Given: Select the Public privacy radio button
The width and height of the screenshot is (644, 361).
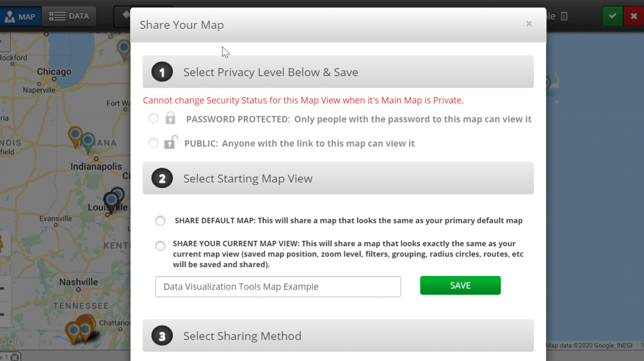Looking at the screenshot, I should [x=153, y=142].
